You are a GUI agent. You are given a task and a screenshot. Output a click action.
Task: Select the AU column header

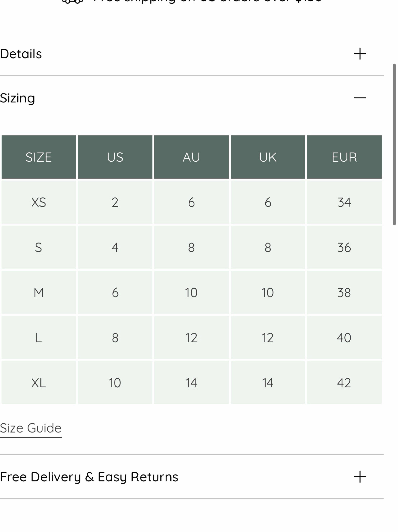pyautogui.click(x=191, y=157)
